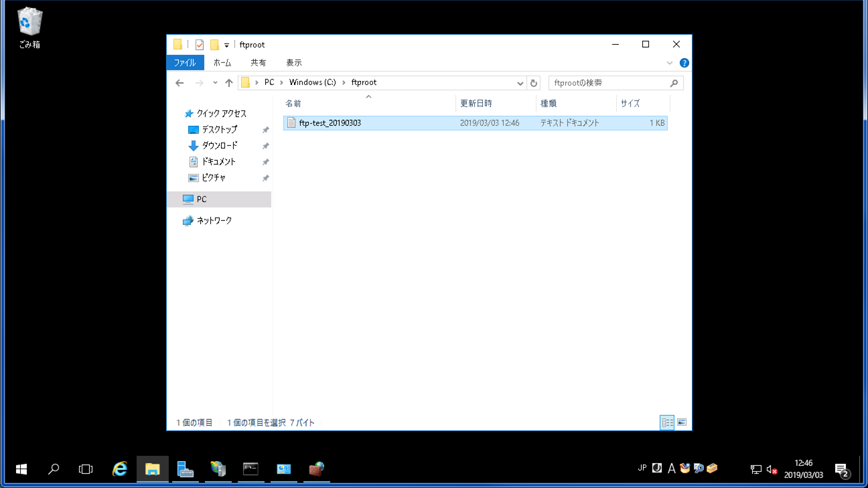Select クイック アクセス in navigation pane

pyautogui.click(x=221, y=114)
